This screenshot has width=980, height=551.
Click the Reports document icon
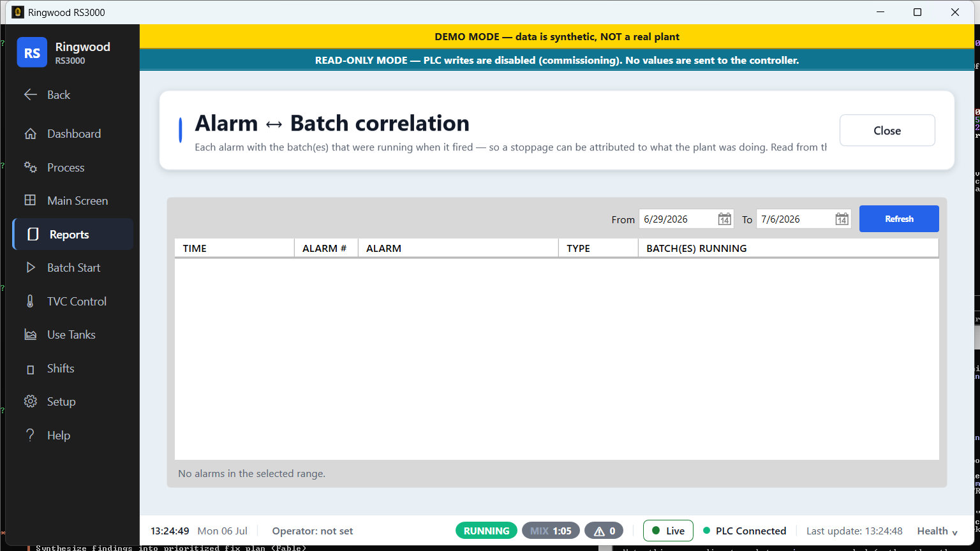click(x=33, y=234)
